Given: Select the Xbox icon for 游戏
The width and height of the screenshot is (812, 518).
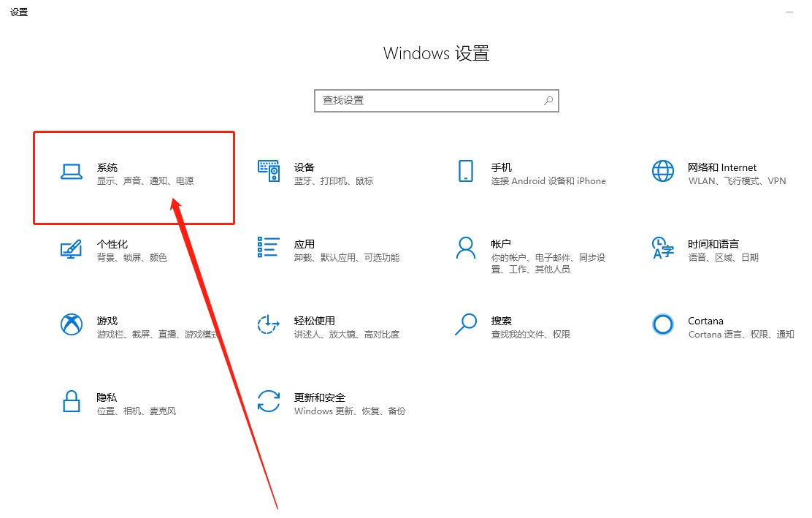Looking at the screenshot, I should click(71, 325).
